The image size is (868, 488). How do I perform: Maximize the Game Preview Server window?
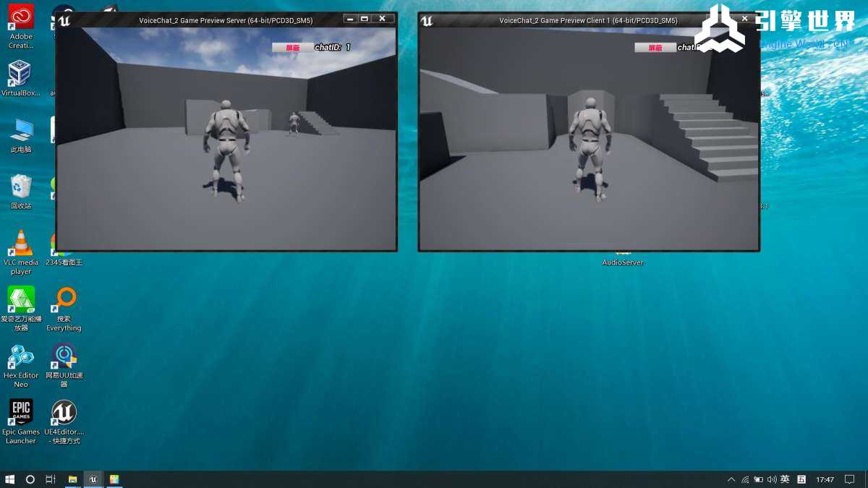(x=365, y=18)
